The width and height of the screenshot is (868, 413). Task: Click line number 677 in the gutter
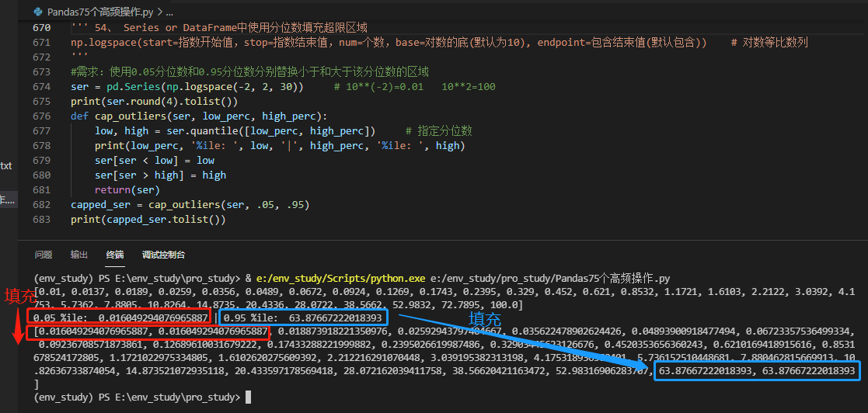42,131
